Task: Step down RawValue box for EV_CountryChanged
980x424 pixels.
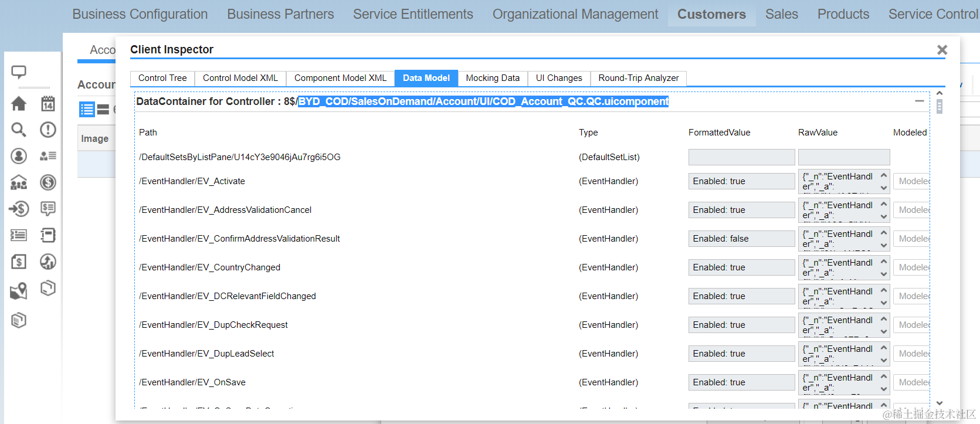Action: coord(884,274)
